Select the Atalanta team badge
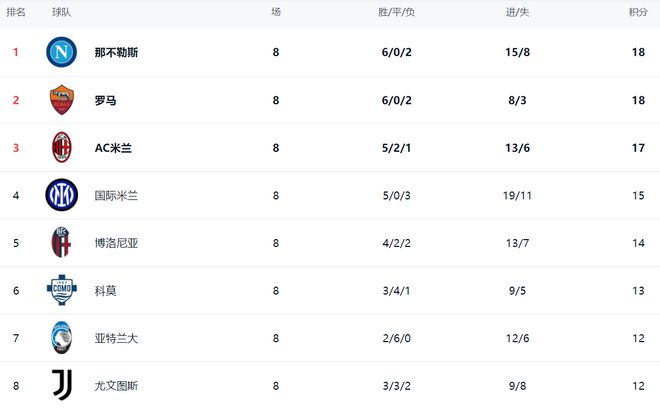660x409 pixels. pos(62,338)
